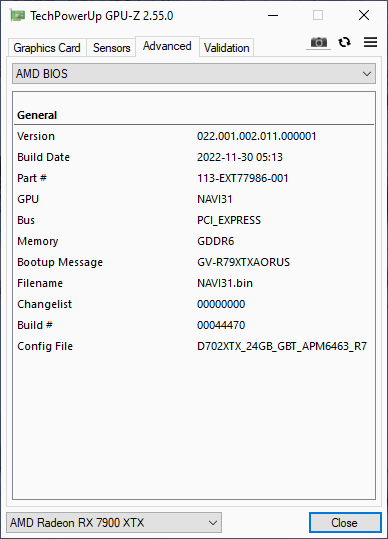Click the Build Date row label
Image resolution: width=388 pixels, height=539 pixels.
[43, 157]
